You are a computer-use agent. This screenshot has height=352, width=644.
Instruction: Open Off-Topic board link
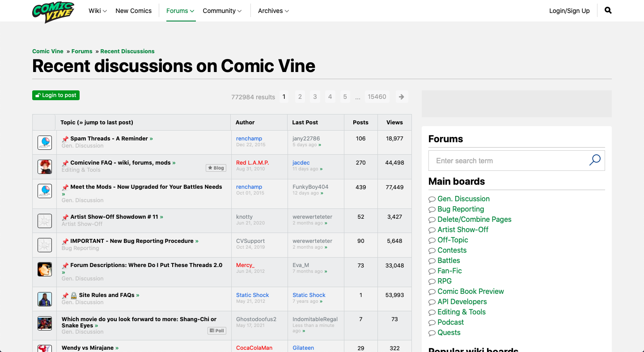453,240
